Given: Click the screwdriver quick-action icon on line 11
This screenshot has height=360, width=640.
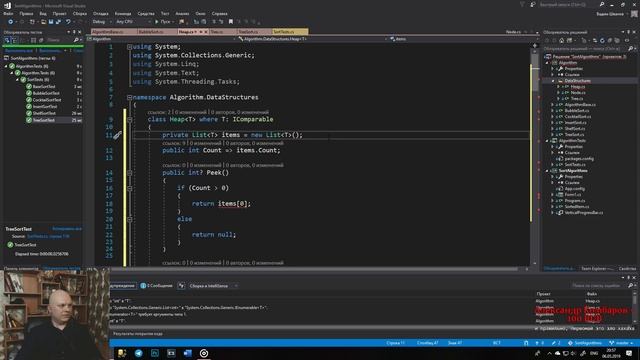Looking at the screenshot, I should 117,135.
